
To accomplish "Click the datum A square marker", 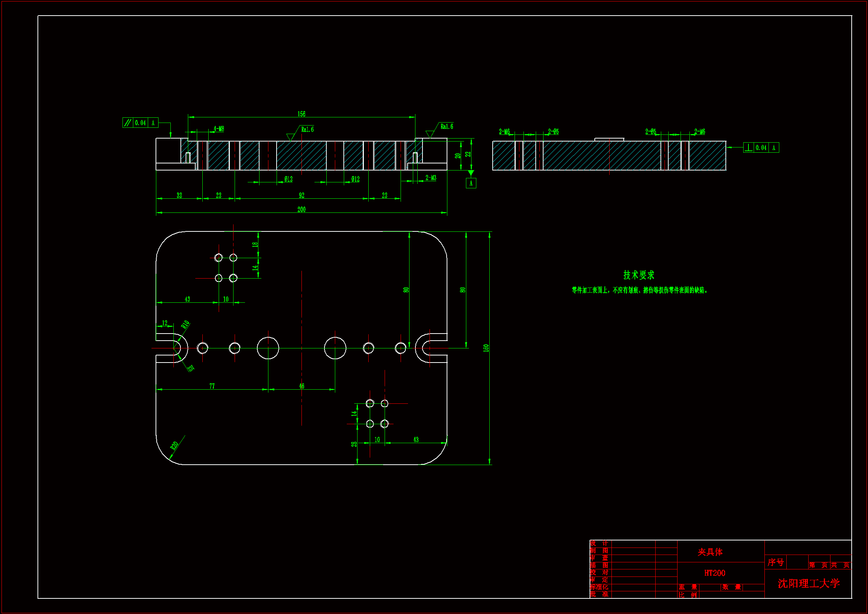I will [x=471, y=183].
